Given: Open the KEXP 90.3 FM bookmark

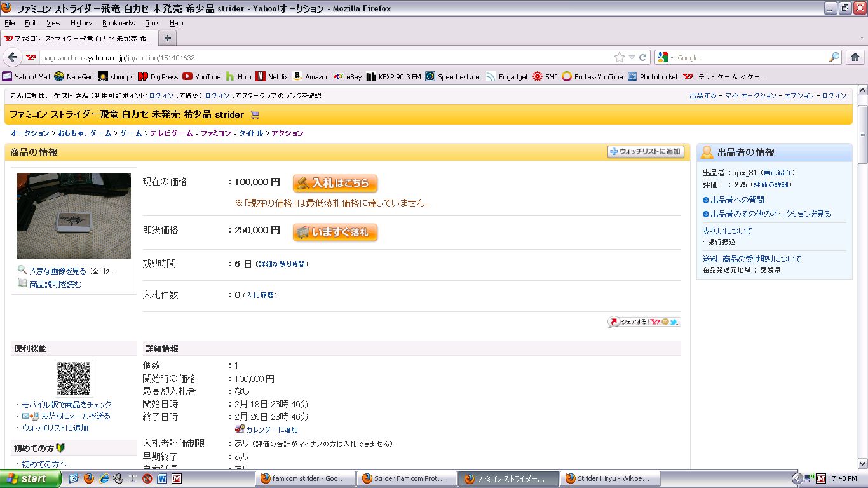Looking at the screenshot, I should 393,77.
